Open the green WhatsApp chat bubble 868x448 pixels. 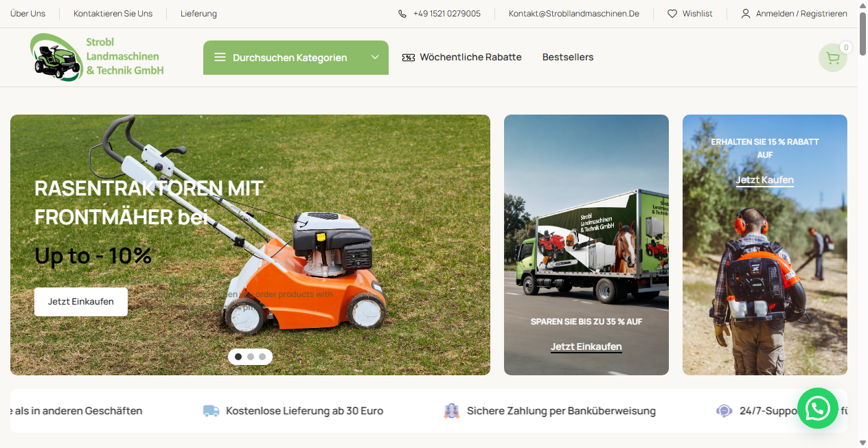(x=817, y=408)
